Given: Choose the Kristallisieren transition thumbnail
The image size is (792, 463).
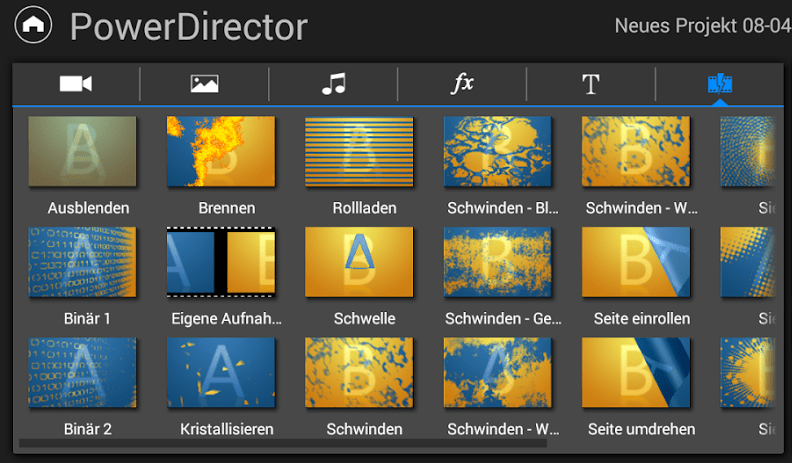Looking at the screenshot, I should coord(221,373).
